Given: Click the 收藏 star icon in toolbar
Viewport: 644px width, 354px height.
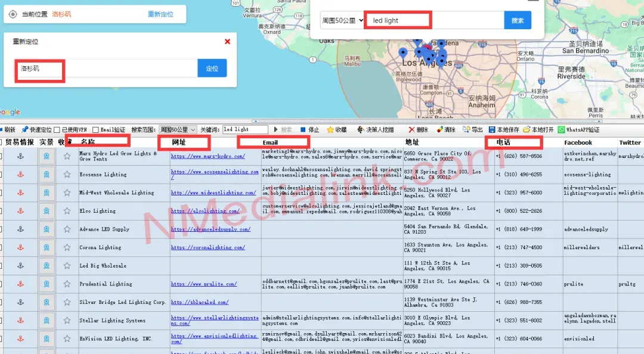Looking at the screenshot, I should pos(330,130).
